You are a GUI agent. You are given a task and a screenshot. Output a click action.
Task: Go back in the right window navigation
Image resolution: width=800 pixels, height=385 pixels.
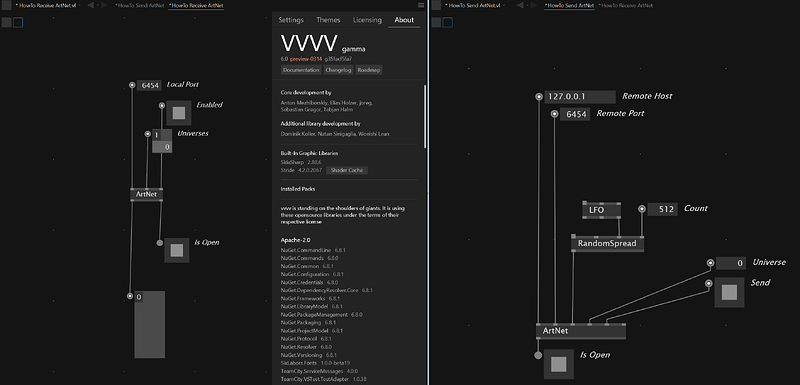[x=519, y=6]
